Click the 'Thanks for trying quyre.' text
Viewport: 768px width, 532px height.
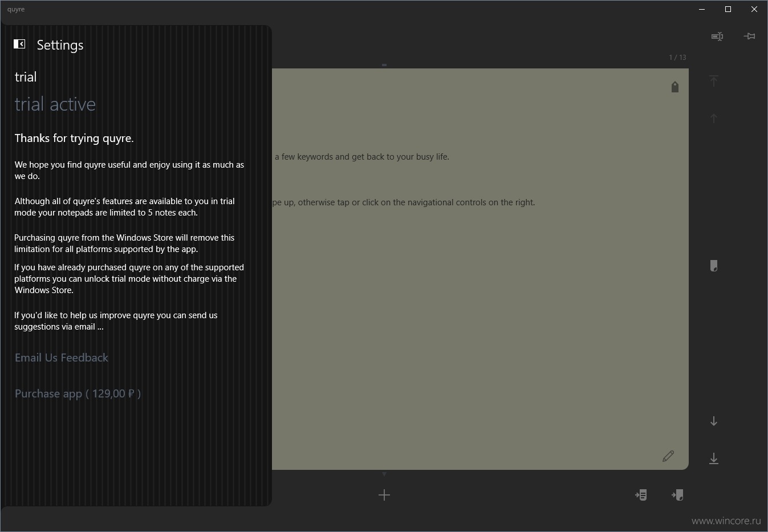[x=74, y=138]
